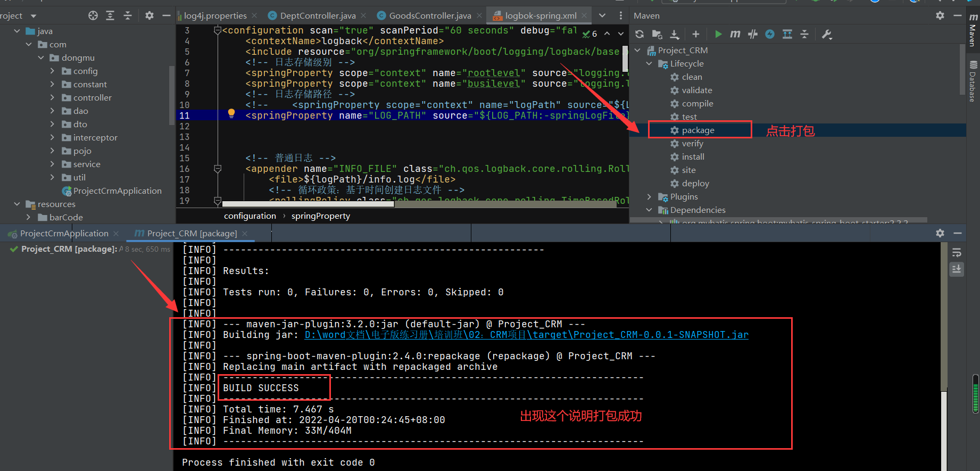Expand the barCode folder
The width and height of the screenshot is (980, 471).
[29, 218]
